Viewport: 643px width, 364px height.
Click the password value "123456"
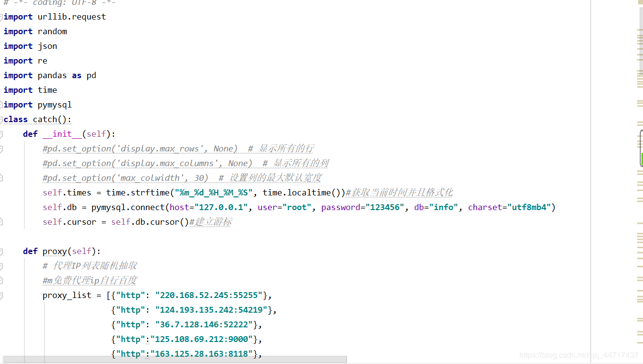[x=385, y=207]
